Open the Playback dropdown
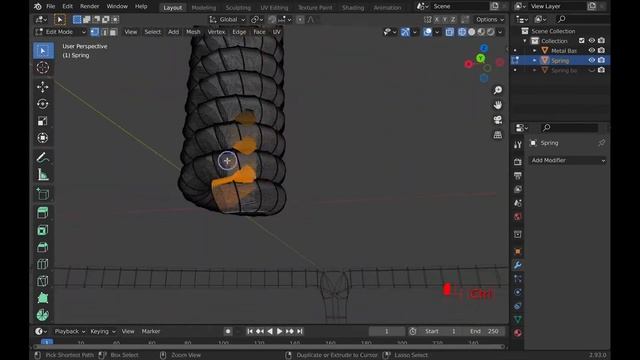The image size is (640, 360). 70,331
